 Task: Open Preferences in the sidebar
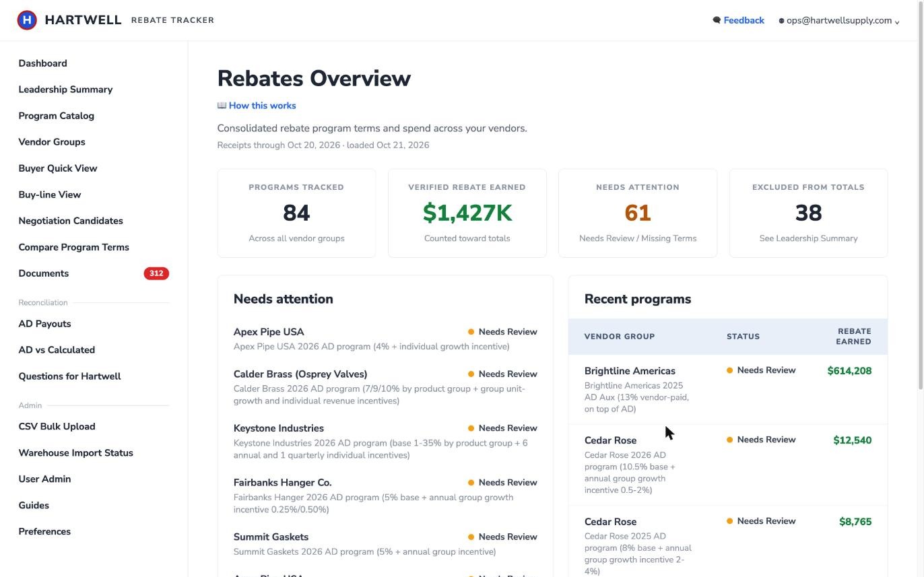pos(44,532)
